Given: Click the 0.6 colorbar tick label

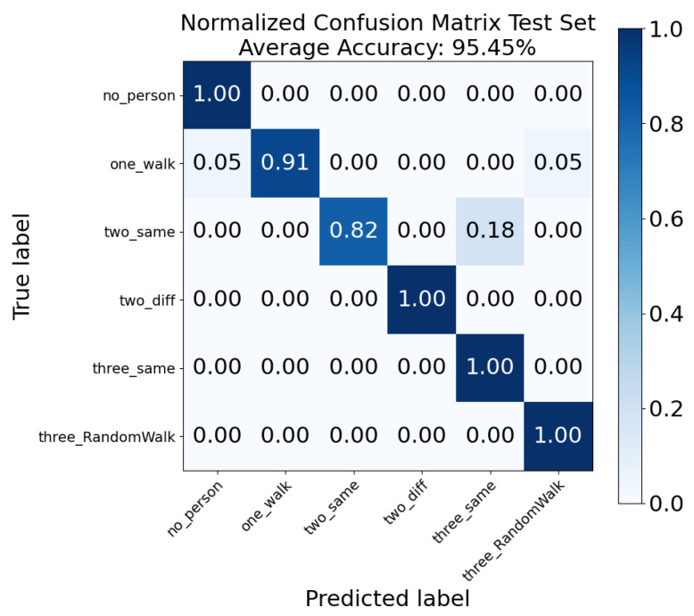Looking at the screenshot, I should (666, 219).
